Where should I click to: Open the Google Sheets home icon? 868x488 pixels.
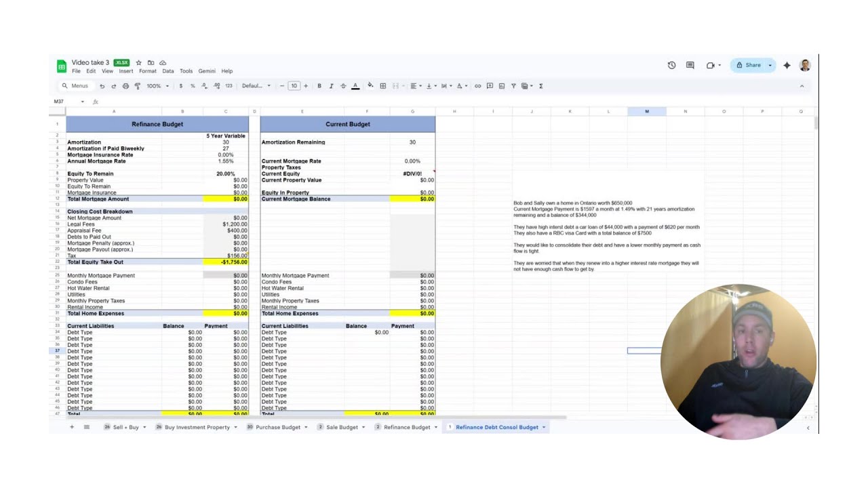tap(62, 66)
